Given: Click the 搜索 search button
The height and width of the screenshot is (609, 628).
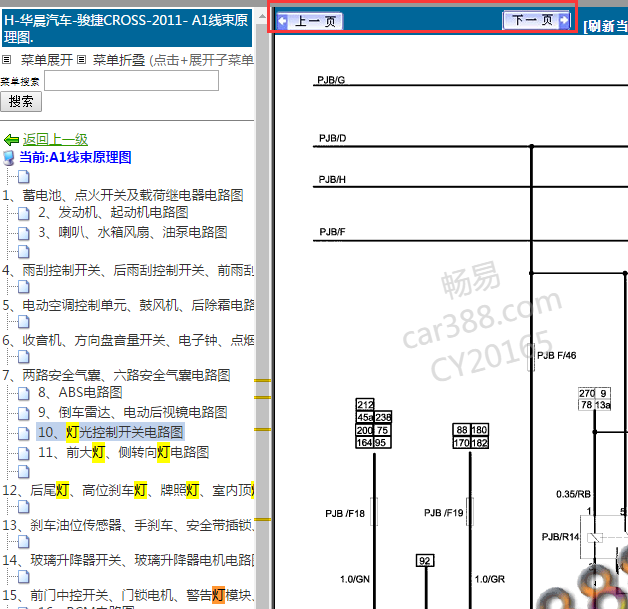Looking at the screenshot, I should pyautogui.click(x=21, y=101).
